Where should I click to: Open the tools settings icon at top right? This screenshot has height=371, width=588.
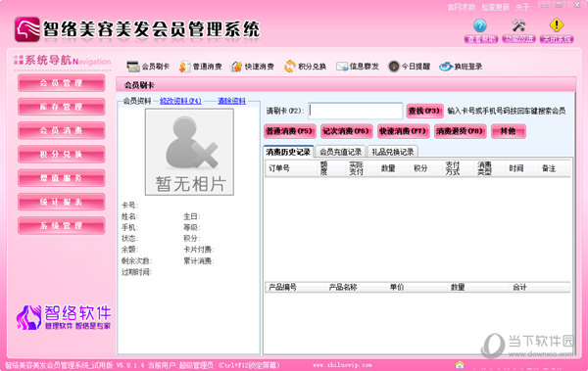(518, 25)
